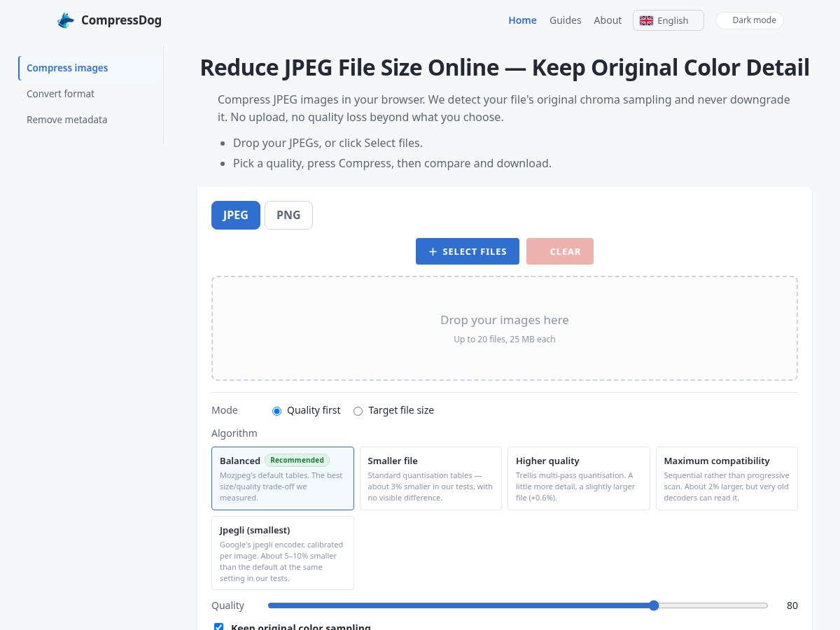840x630 pixels.
Task: Toggle Dark mode switch
Action: (750, 20)
